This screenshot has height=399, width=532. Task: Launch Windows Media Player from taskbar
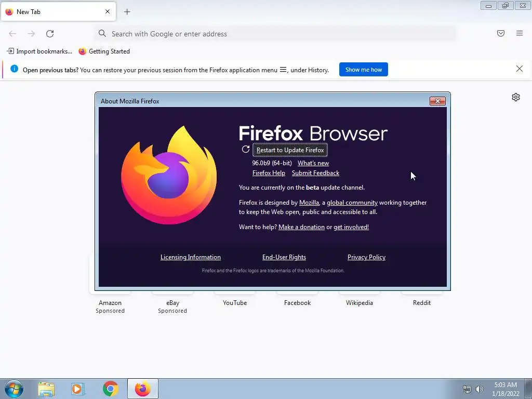click(78, 389)
